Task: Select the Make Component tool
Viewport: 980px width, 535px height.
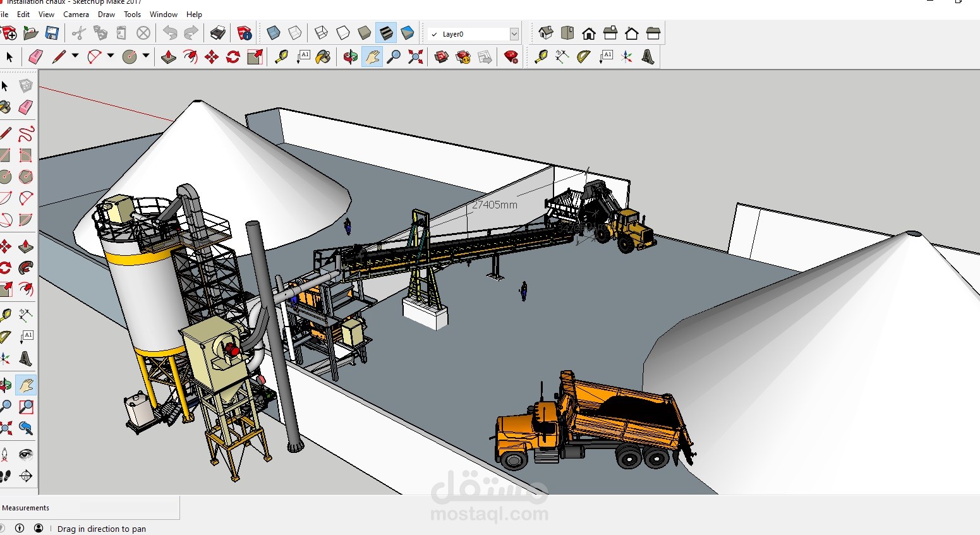Action: click(x=26, y=86)
